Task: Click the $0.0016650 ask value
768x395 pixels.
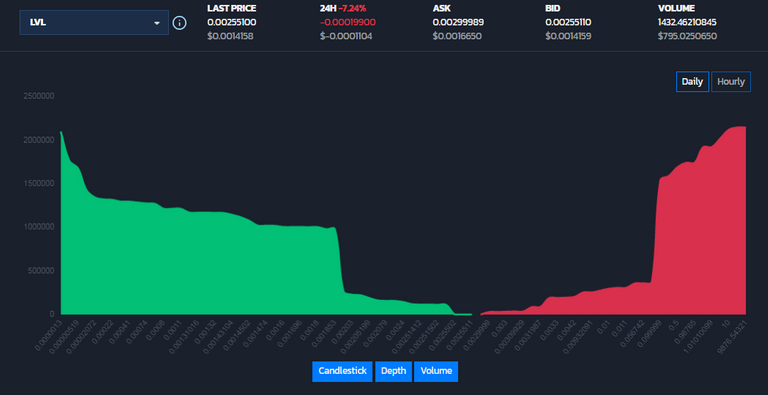Action: tap(457, 36)
